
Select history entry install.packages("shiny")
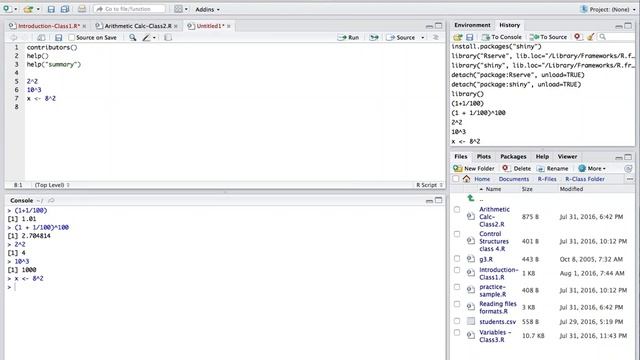(x=496, y=47)
